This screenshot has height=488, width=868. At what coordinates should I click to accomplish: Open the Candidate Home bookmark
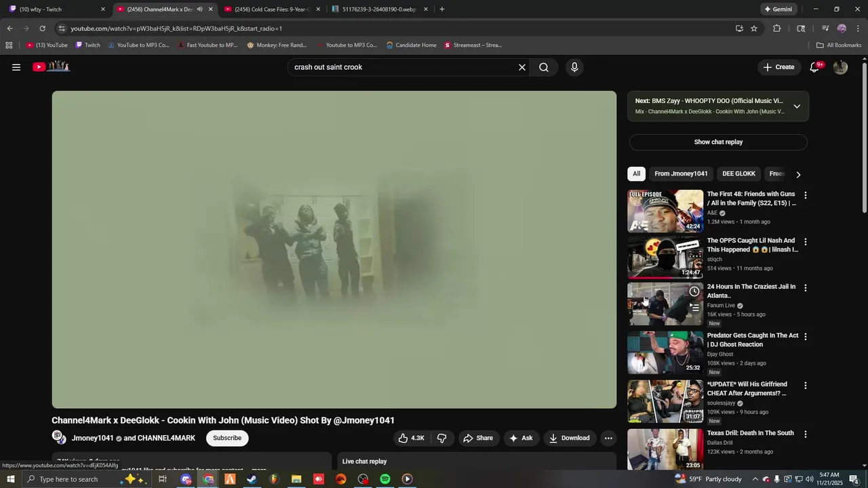(x=411, y=45)
